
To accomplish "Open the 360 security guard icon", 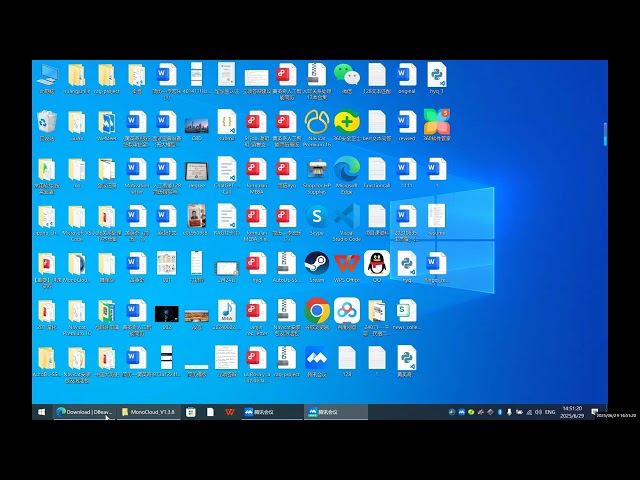I will point(347,122).
